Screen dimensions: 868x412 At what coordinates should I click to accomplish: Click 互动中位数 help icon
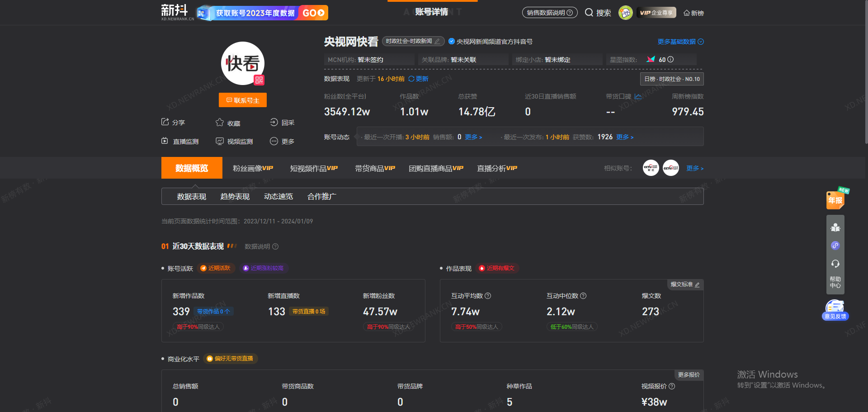coord(583,296)
